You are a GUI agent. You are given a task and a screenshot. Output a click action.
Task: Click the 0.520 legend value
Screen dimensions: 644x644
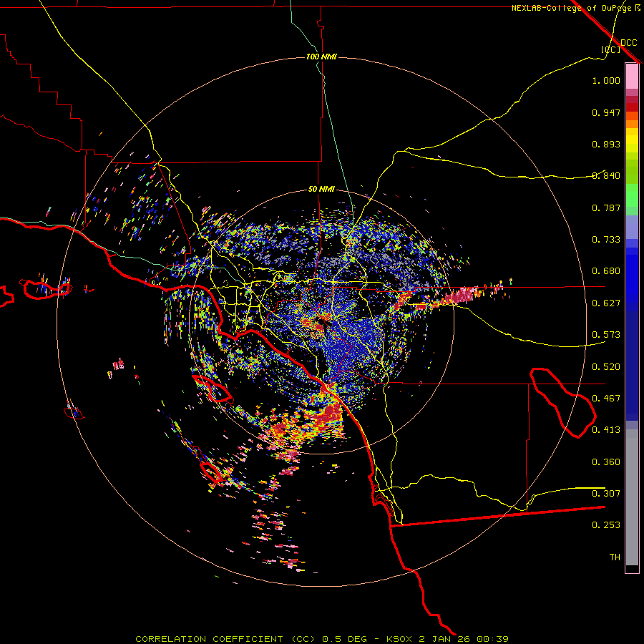(x=606, y=367)
